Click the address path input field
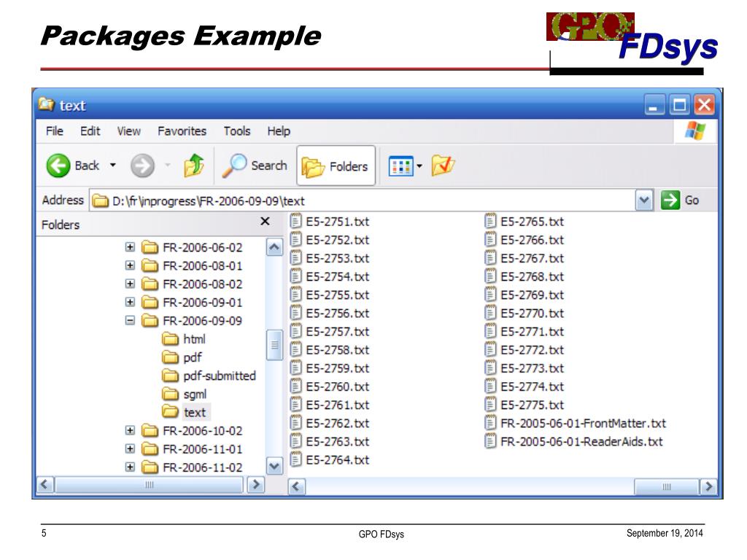Viewport: 747px width, 560px height. click(362, 201)
